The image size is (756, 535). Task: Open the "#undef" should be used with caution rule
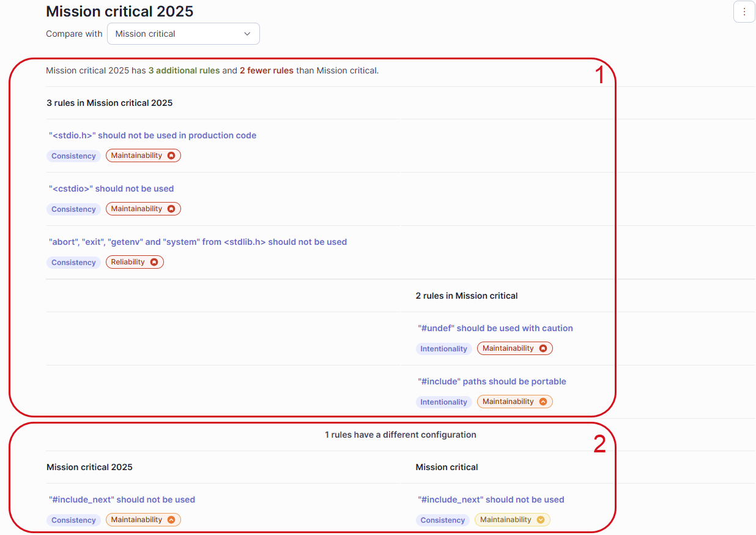tap(495, 328)
